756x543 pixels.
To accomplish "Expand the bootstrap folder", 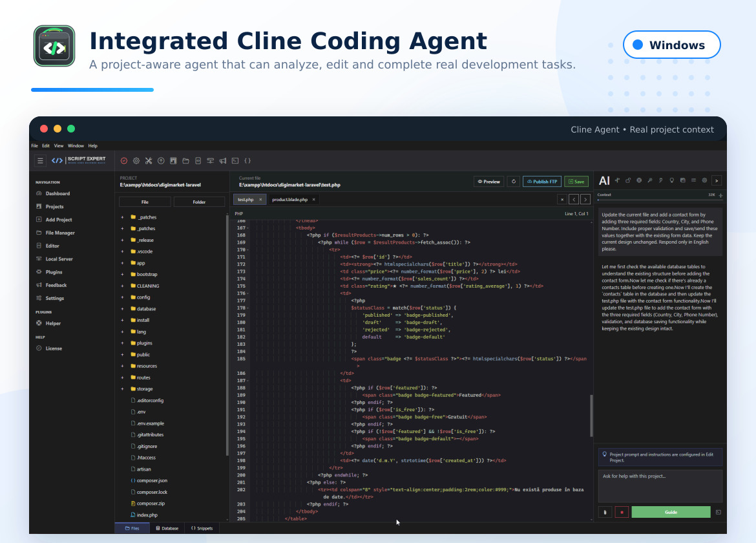I will point(123,274).
